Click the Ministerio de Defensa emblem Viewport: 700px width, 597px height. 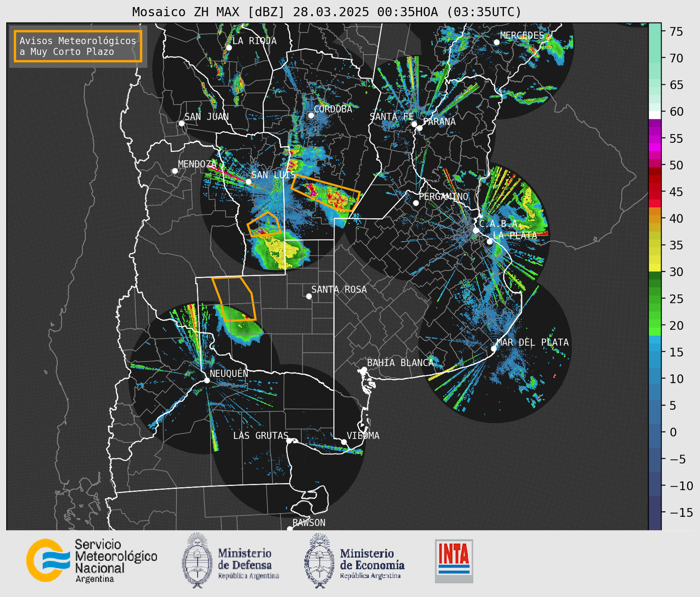coord(197,560)
